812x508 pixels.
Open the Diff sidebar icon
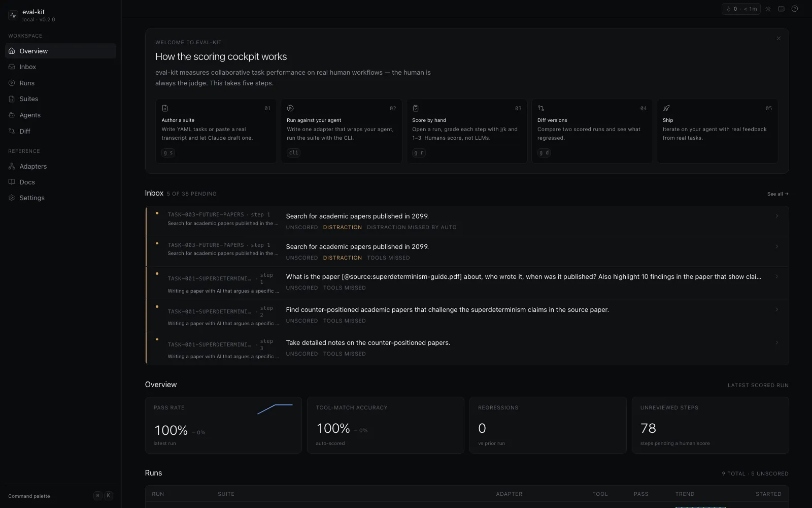12,131
